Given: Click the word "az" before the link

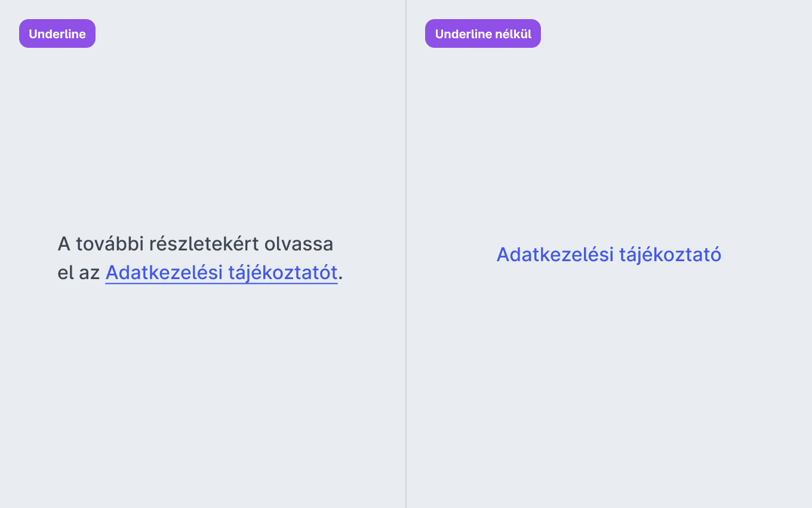Looking at the screenshot, I should 90,273.
